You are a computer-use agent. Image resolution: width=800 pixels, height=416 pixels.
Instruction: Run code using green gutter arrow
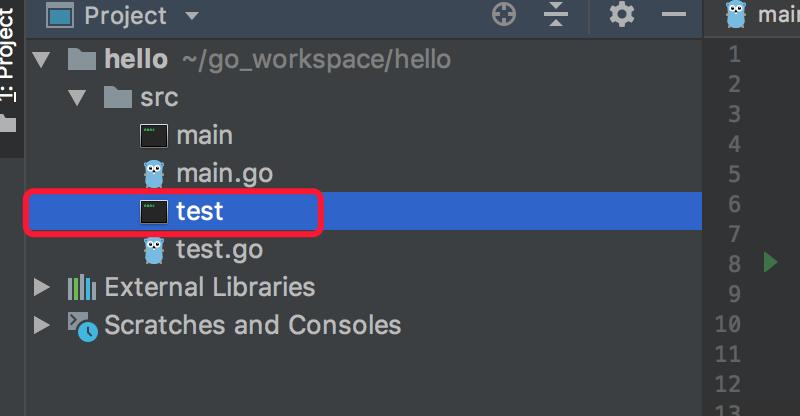pos(770,262)
